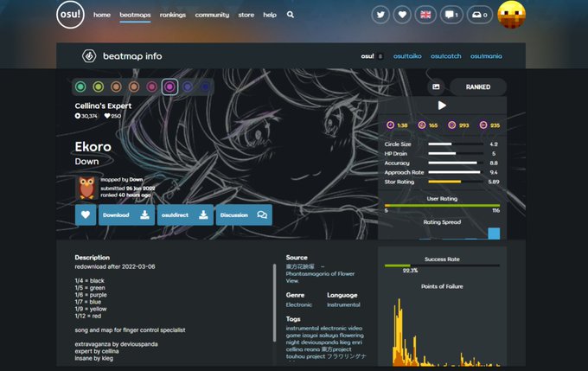
Task: Click the artist name Down under Ekoro
Action: pyautogui.click(x=86, y=162)
